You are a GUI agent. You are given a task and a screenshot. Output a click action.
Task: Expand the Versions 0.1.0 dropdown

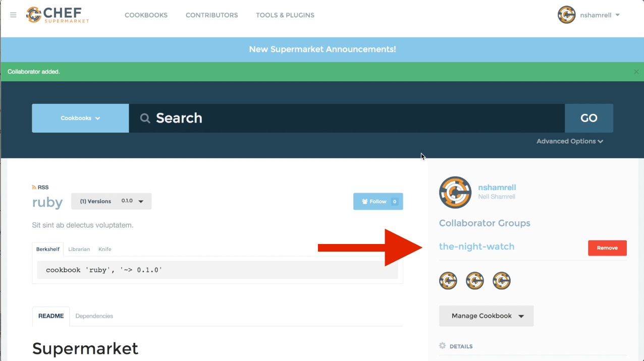tap(111, 201)
